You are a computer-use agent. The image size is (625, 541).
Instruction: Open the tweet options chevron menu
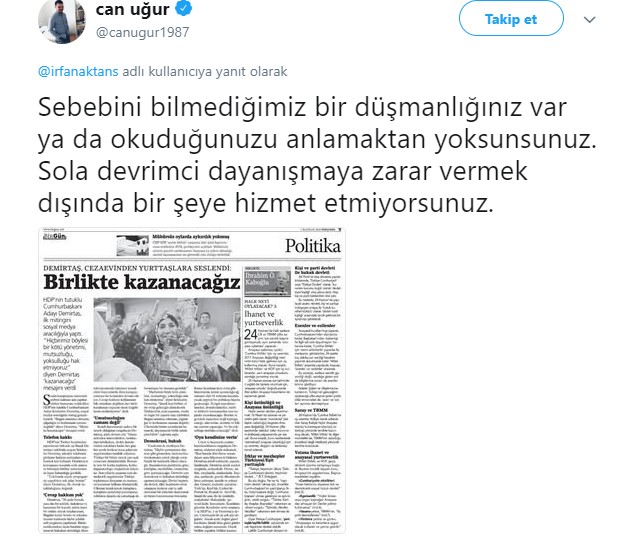click(x=590, y=20)
